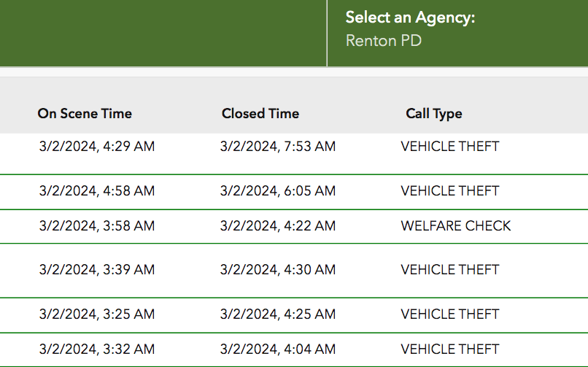Click closed time 3/2/2024, 4:30 AM
This screenshot has width=588, height=367.
(278, 270)
